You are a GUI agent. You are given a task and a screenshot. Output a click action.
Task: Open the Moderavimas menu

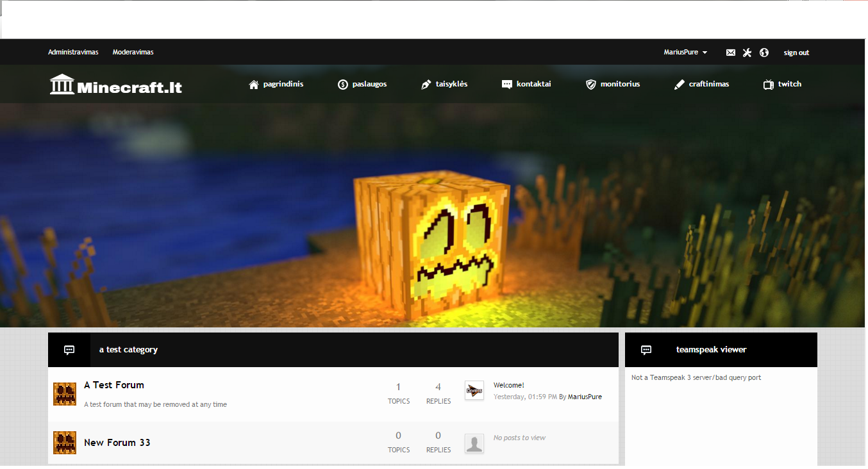coord(133,52)
